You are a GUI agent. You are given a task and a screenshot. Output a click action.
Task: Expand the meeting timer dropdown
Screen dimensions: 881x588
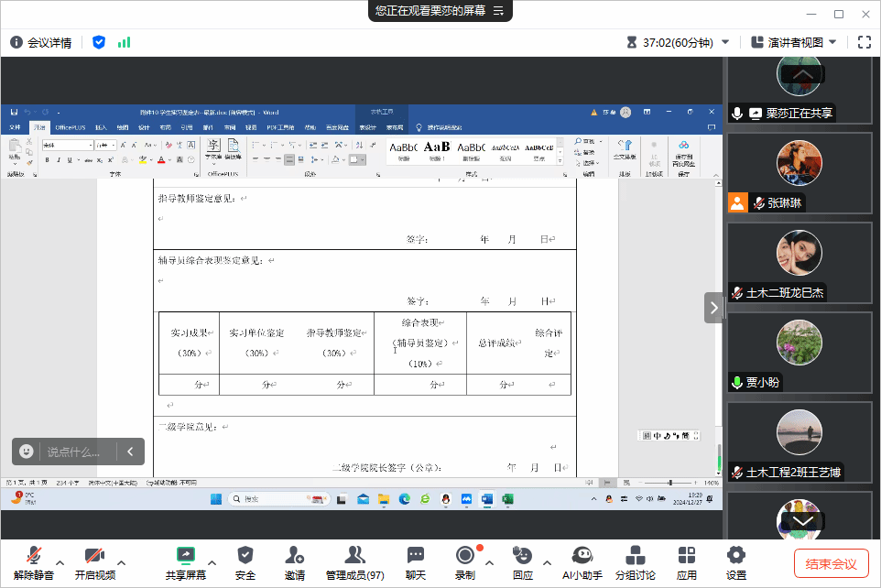(x=725, y=42)
